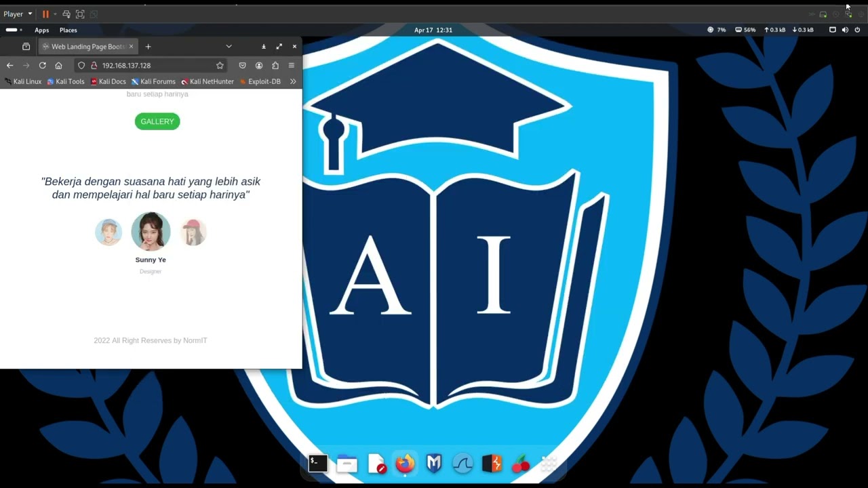Open the Kali Docs bookmark

coord(108,81)
